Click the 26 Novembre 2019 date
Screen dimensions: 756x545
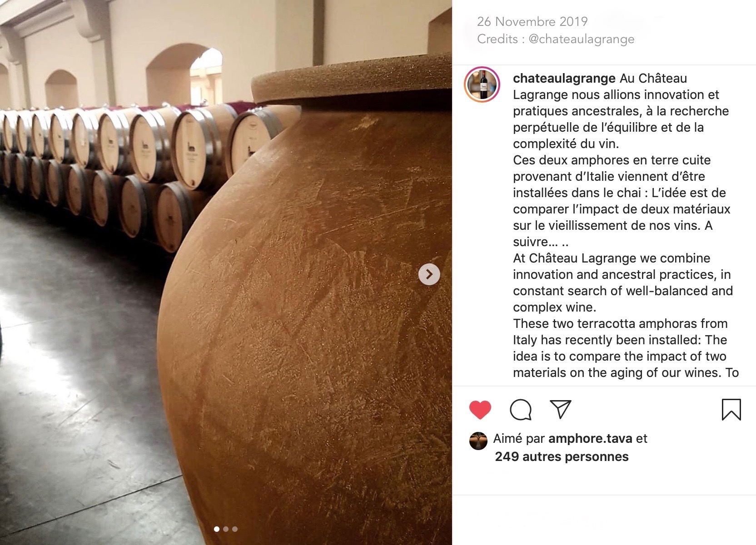pyautogui.click(x=532, y=21)
